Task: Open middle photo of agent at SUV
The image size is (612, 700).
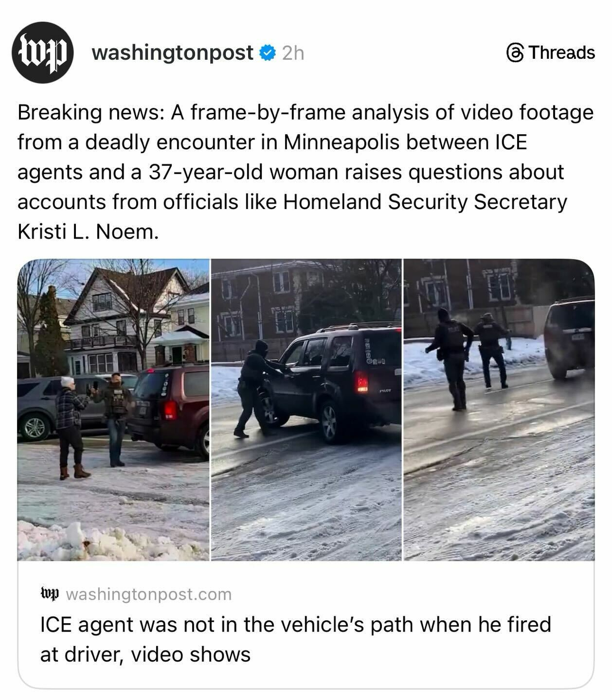Action: [306, 410]
